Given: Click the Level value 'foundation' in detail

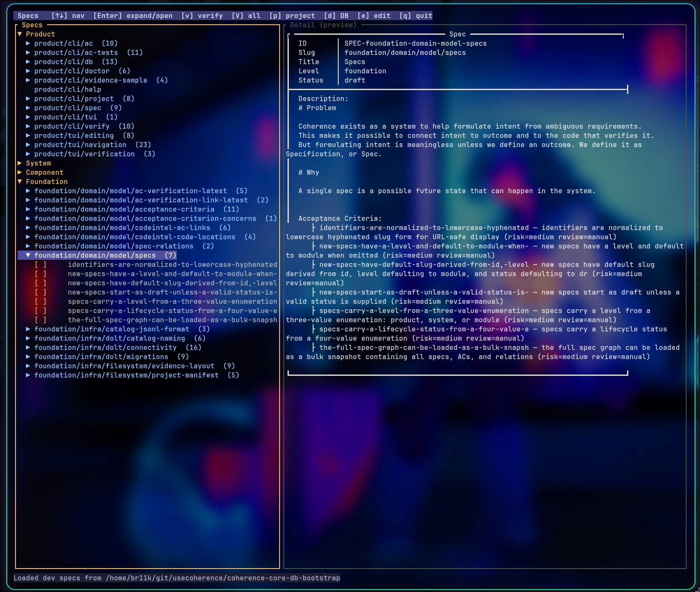Looking at the screenshot, I should coord(366,71).
